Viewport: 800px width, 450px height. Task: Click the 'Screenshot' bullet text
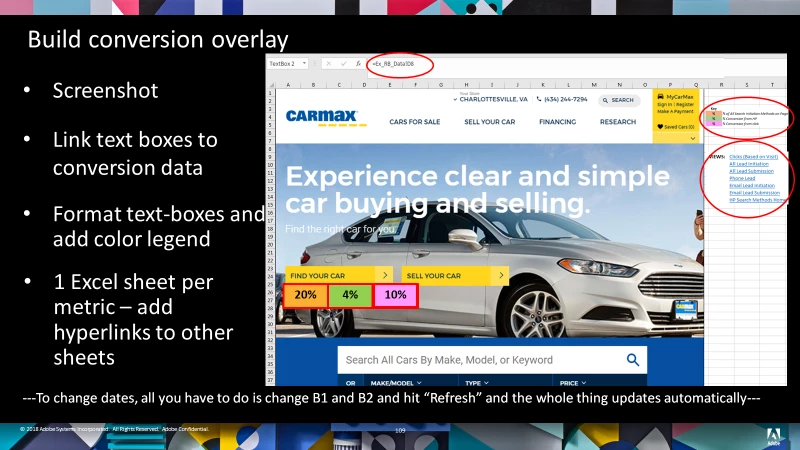click(106, 90)
